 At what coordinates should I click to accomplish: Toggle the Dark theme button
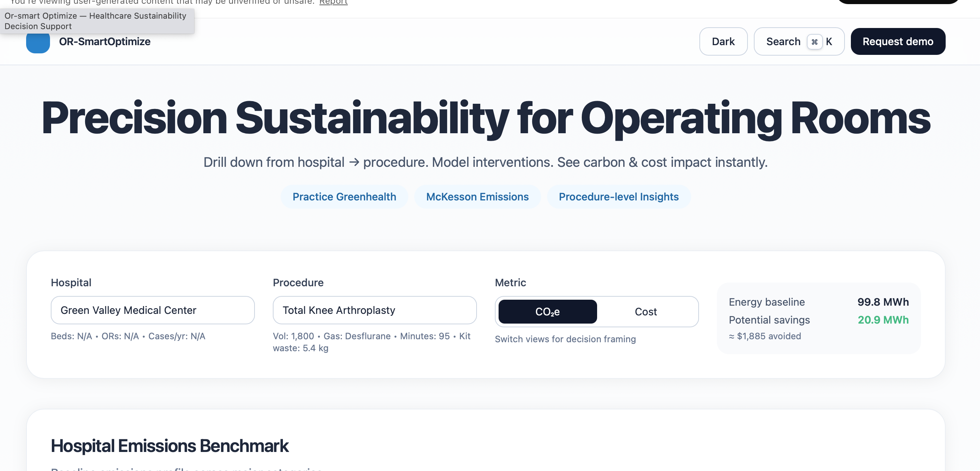click(723, 41)
